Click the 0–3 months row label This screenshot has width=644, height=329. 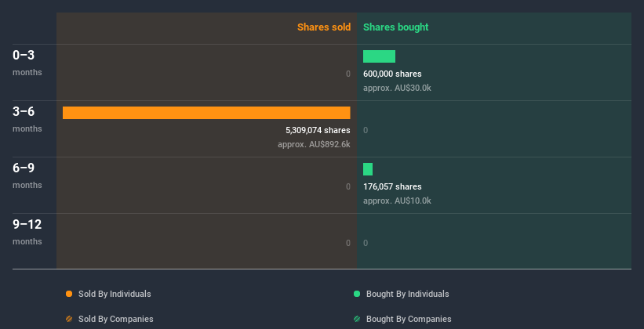(x=27, y=63)
